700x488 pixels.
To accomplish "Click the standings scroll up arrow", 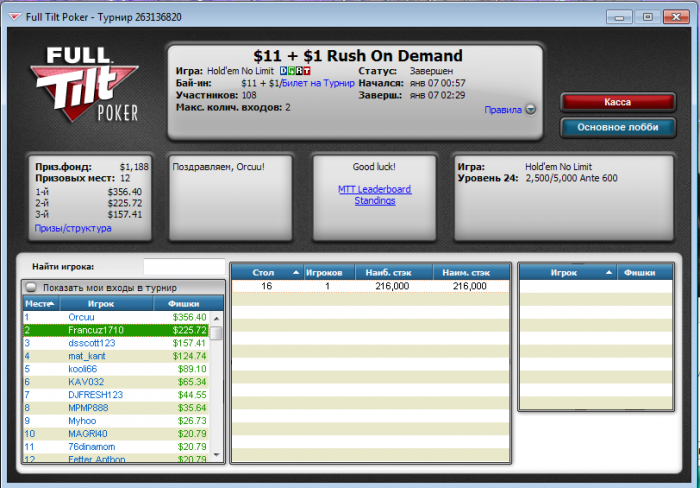I will [217, 318].
